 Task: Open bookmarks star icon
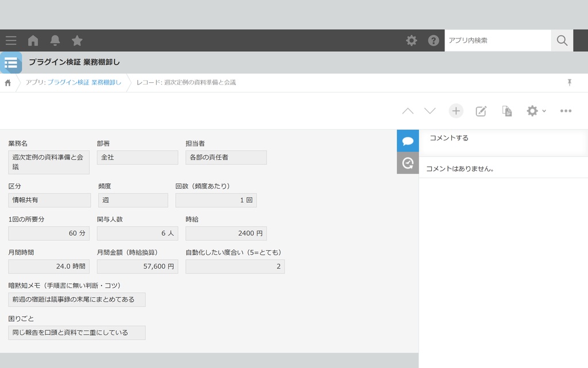[x=77, y=41]
